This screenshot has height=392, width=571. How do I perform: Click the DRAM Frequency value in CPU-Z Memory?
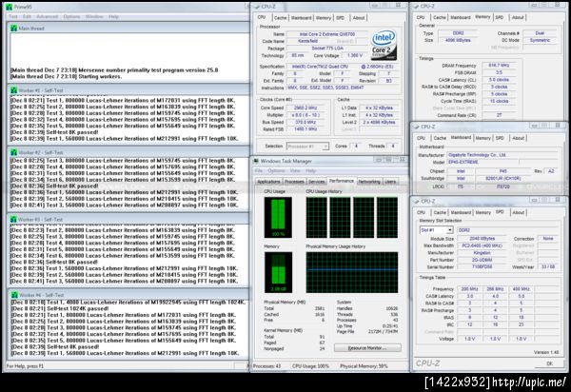point(499,66)
